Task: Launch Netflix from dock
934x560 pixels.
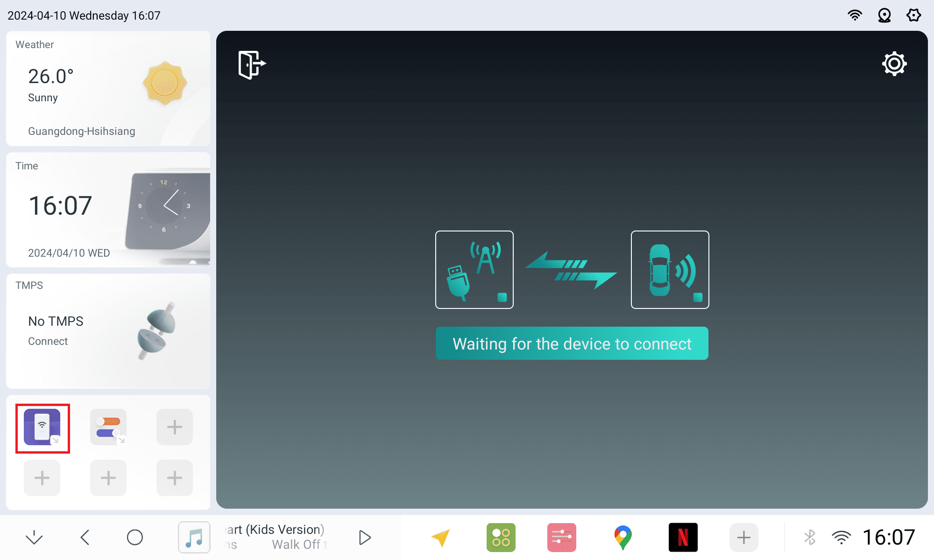Action: click(683, 538)
